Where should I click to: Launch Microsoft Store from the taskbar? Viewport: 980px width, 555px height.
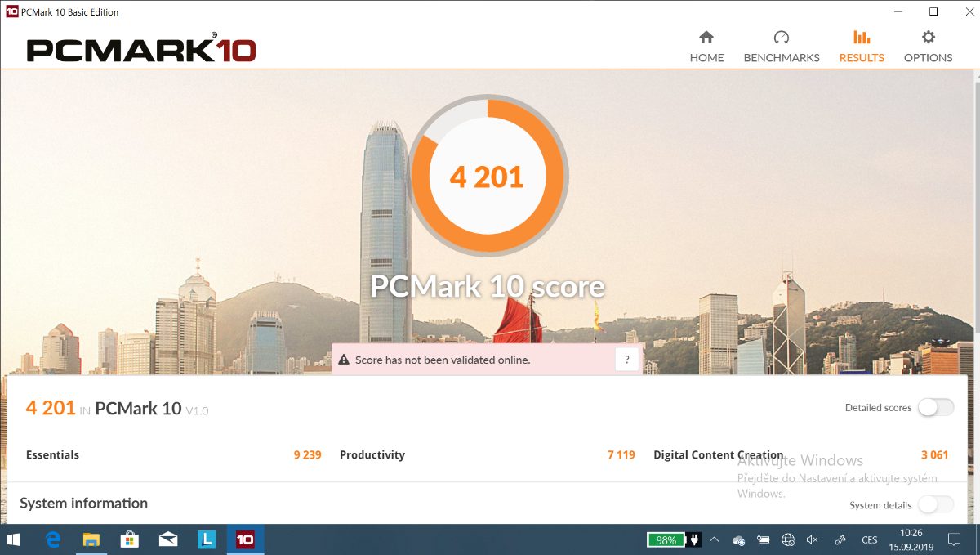click(x=130, y=539)
